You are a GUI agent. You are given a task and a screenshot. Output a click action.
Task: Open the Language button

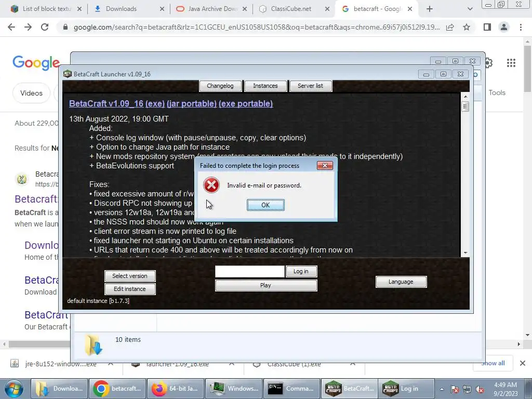tap(401, 282)
